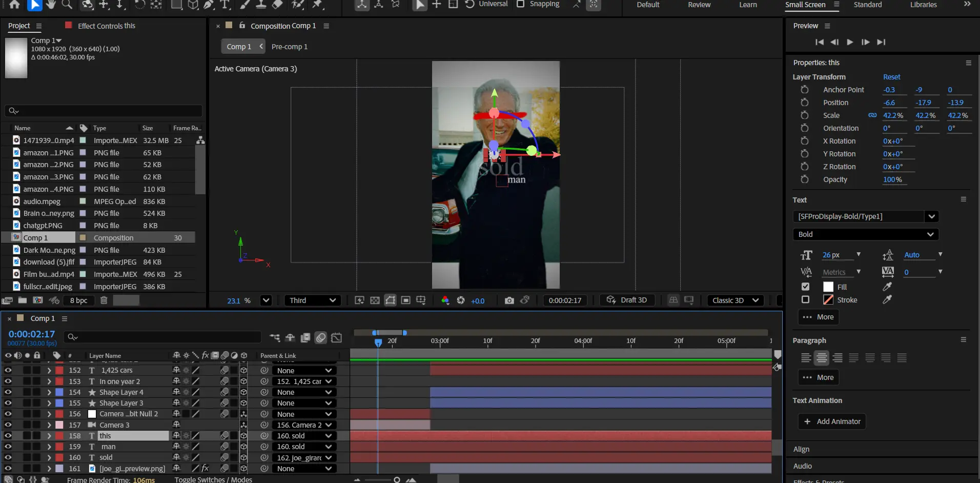Click center text alignment icon

822,358
